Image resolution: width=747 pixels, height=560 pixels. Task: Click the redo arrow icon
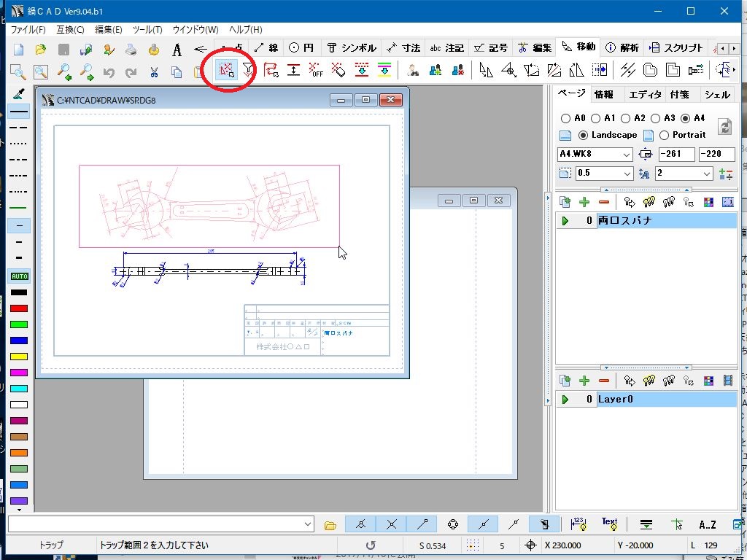131,72
